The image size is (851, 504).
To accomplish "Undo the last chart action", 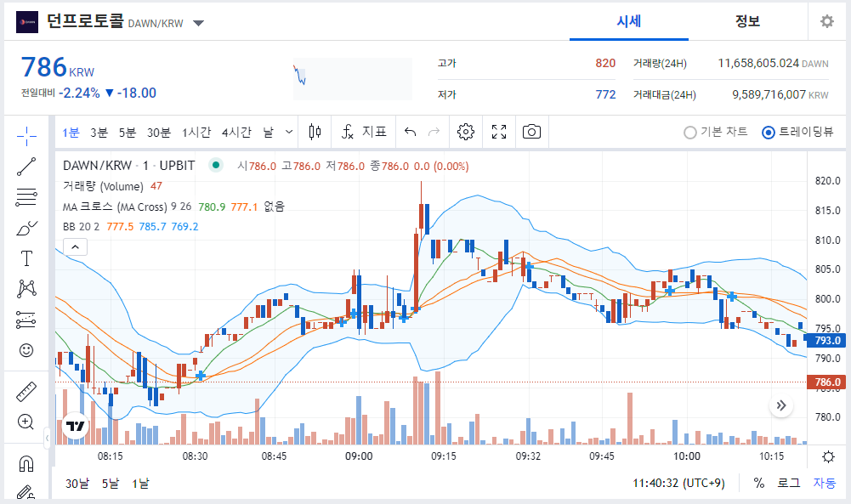I will coord(411,132).
